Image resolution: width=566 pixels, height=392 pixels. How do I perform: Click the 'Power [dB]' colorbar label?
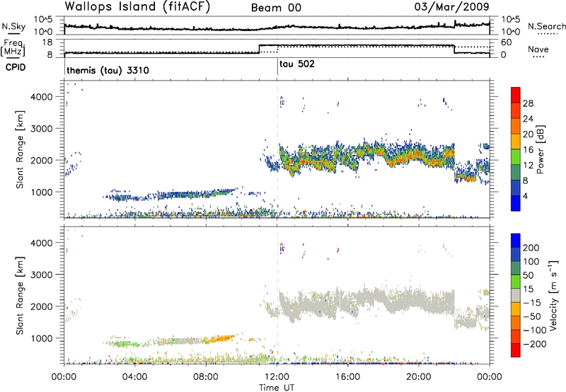point(540,149)
